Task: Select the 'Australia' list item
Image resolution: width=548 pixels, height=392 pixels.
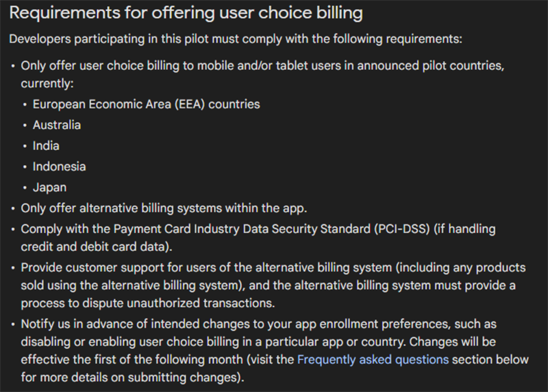Action: coord(57,125)
